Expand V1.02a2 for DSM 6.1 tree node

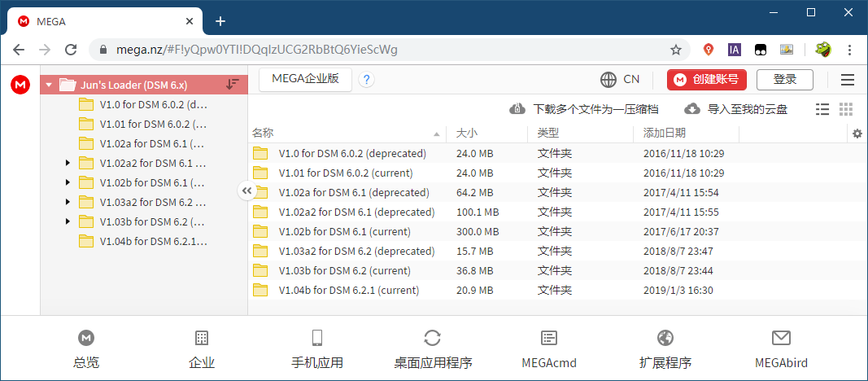[68, 163]
